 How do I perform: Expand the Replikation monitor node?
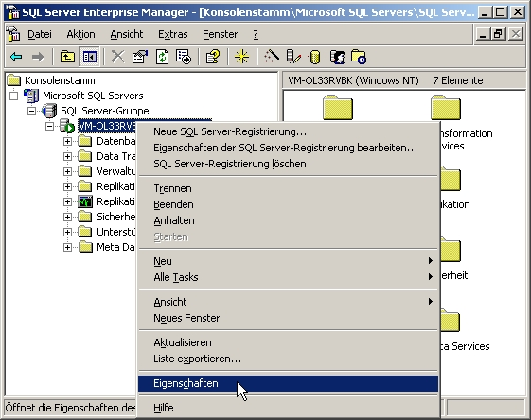coord(67,201)
